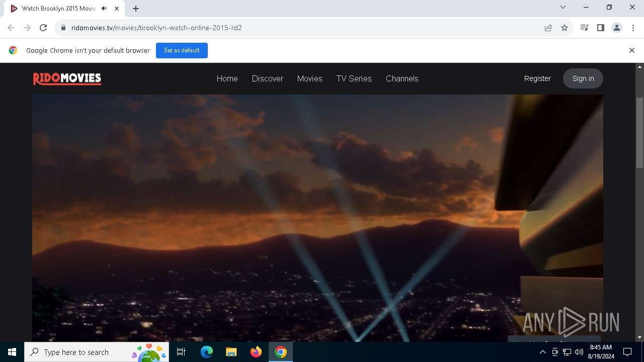Open TV Series in site navigation
Screen dimensions: 644x362
(354, 78)
